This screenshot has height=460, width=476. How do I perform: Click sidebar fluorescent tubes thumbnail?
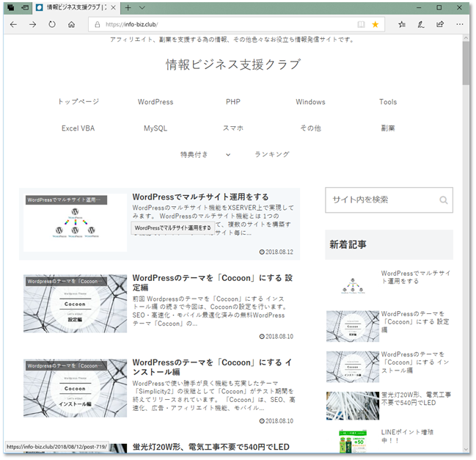(x=353, y=406)
